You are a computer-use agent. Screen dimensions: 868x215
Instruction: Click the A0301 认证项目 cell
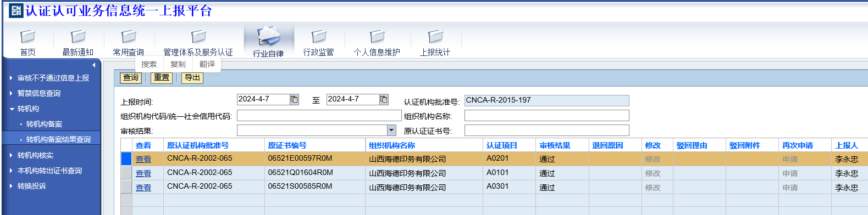pos(509,187)
